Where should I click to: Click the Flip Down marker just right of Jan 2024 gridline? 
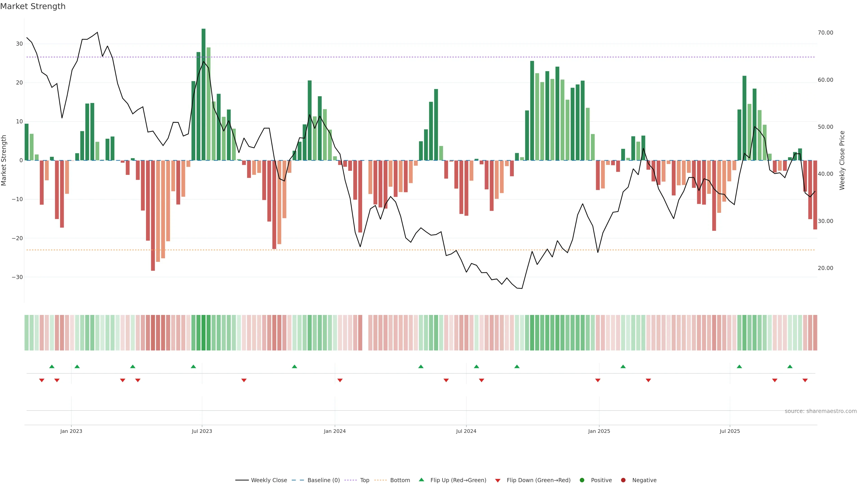pyautogui.click(x=340, y=380)
